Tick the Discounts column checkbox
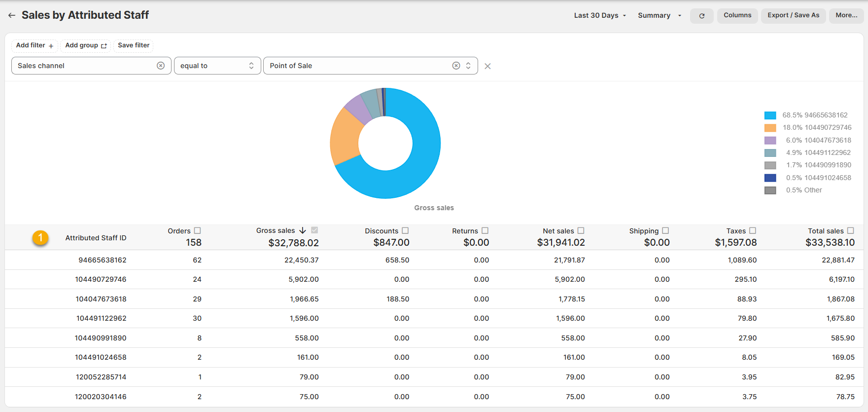This screenshot has width=868, height=412. click(x=405, y=230)
